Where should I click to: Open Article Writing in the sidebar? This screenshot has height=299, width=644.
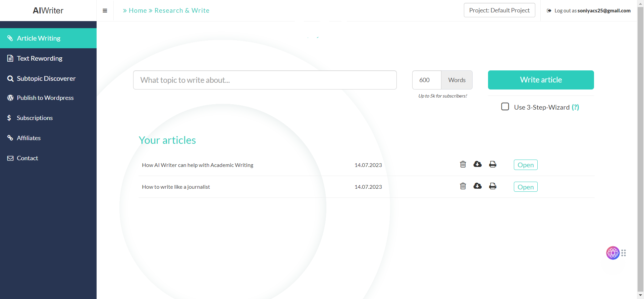(x=48, y=38)
